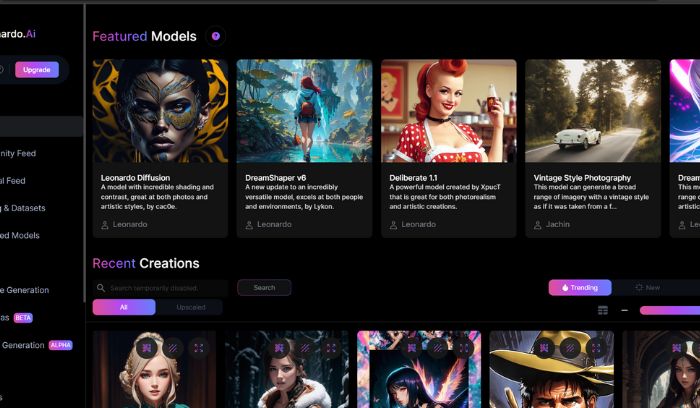Select the All filter tab
Viewport: 700px width, 408px height.
click(x=124, y=307)
